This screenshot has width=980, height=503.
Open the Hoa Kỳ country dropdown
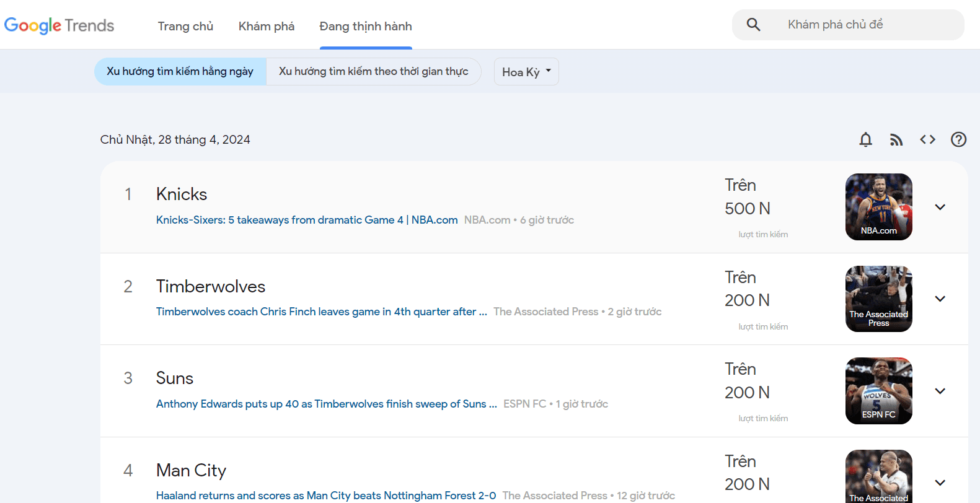coord(526,72)
